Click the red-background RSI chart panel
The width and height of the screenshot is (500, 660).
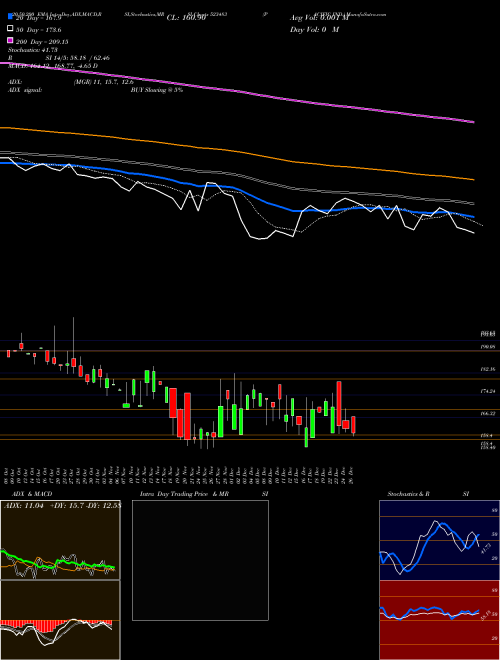point(439,620)
